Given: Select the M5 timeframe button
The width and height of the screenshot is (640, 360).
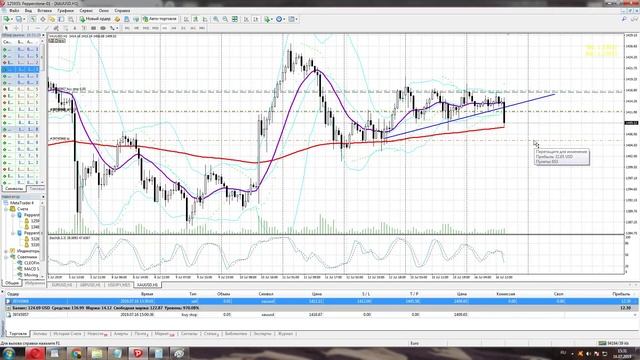Looking at the screenshot, I should pos(136,28).
